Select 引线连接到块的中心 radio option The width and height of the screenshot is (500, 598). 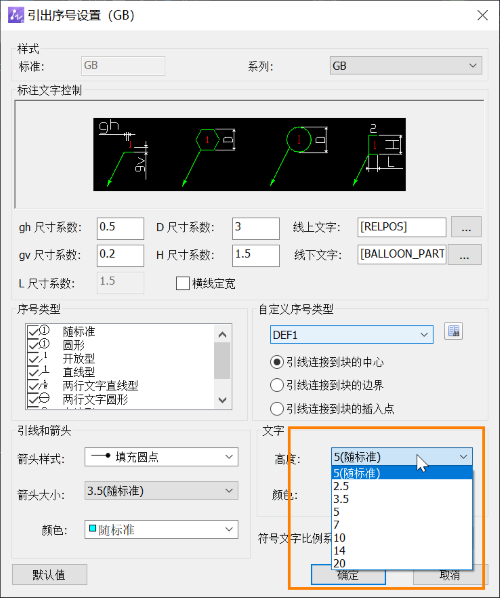277,362
